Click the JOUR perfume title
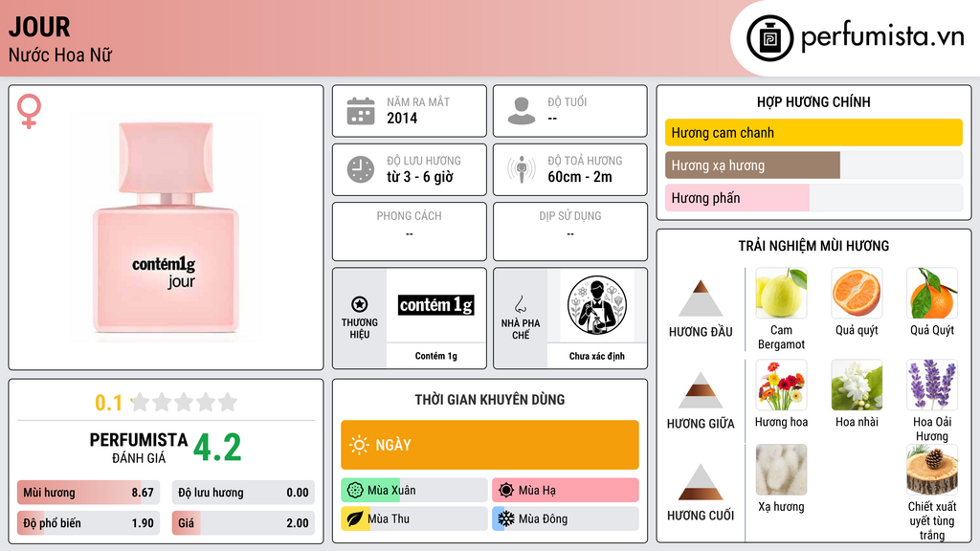The width and height of the screenshot is (980, 551). (x=38, y=27)
